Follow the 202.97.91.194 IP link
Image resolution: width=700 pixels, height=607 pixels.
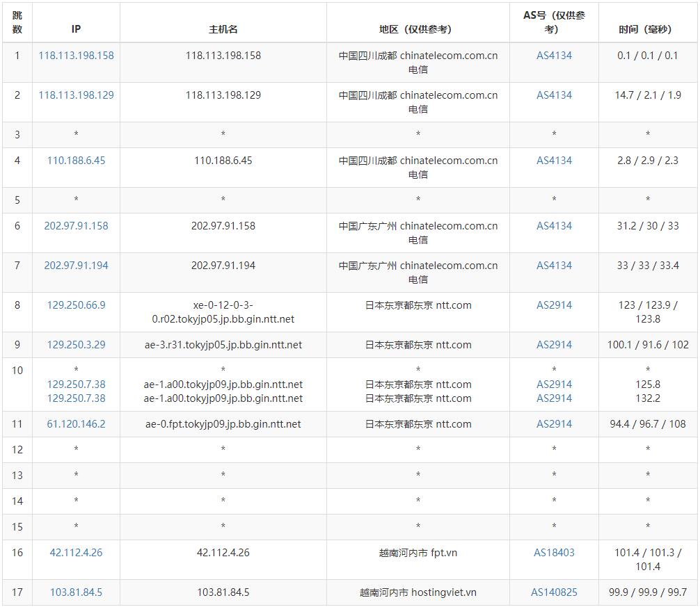76,266
